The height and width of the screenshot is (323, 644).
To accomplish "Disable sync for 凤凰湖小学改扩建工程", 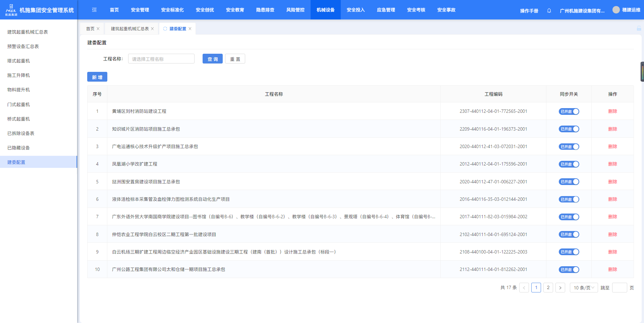I will coord(569,164).
